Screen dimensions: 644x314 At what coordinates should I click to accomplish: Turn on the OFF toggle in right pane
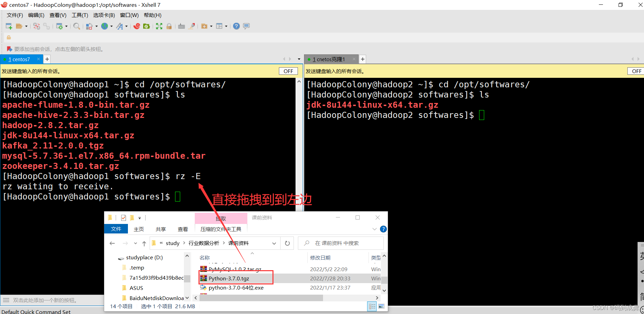(x=636, y=71)
